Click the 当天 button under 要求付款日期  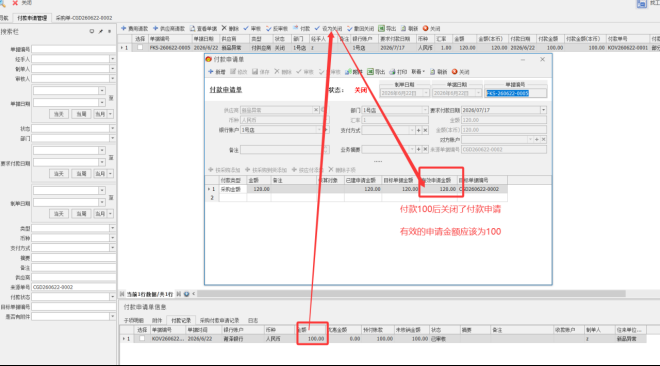tap(59, 174)
